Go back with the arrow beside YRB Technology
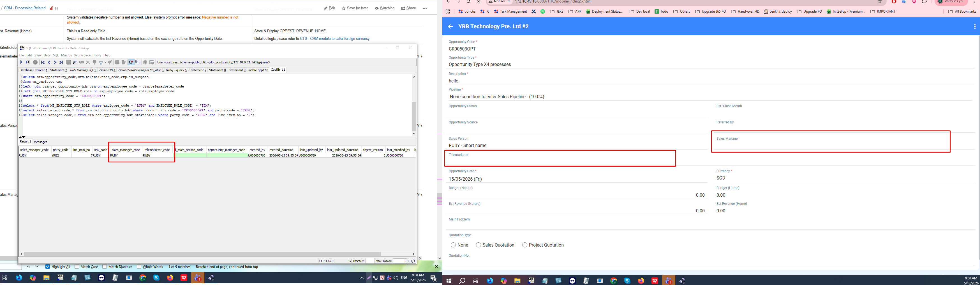 450,27
